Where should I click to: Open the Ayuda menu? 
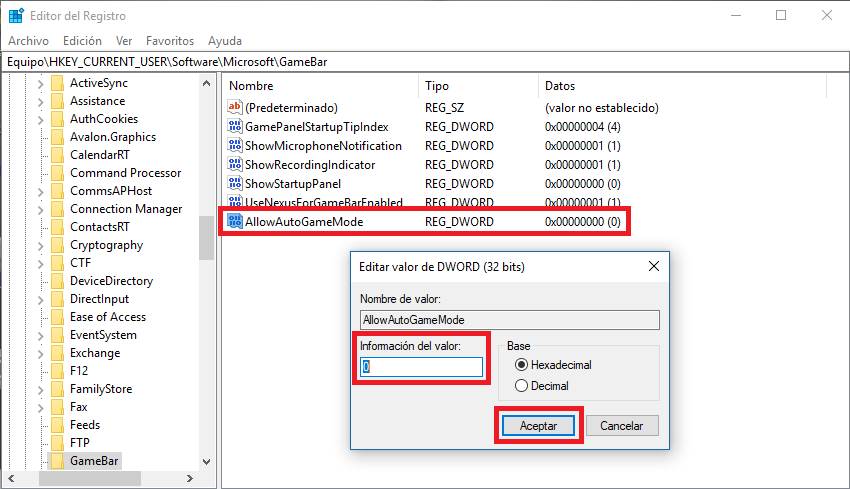tap(225, 41)
